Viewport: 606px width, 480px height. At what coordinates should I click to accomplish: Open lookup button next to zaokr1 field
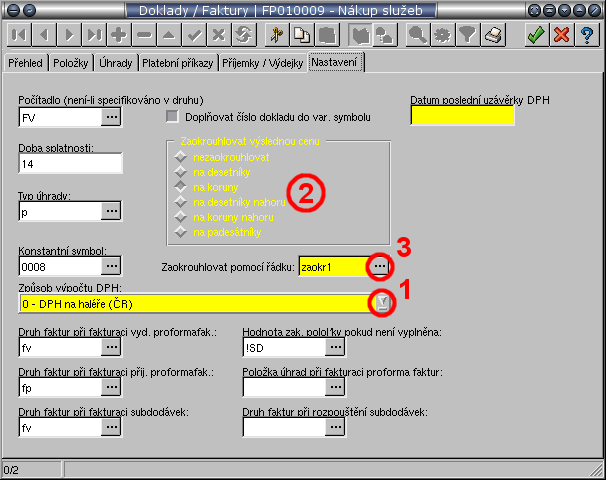[x=379, y=267]
